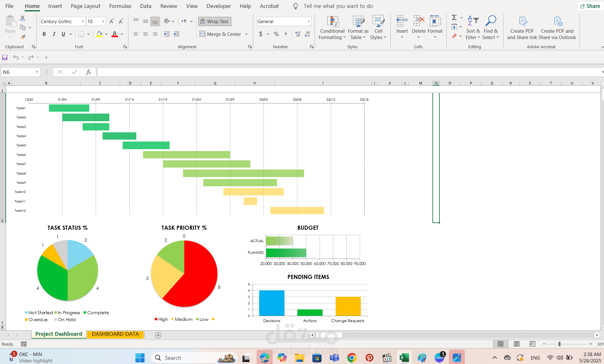Open the Page Layout ribbon tab
The width and height of the screenshot is (604, 364).
(x=85, y=6)
